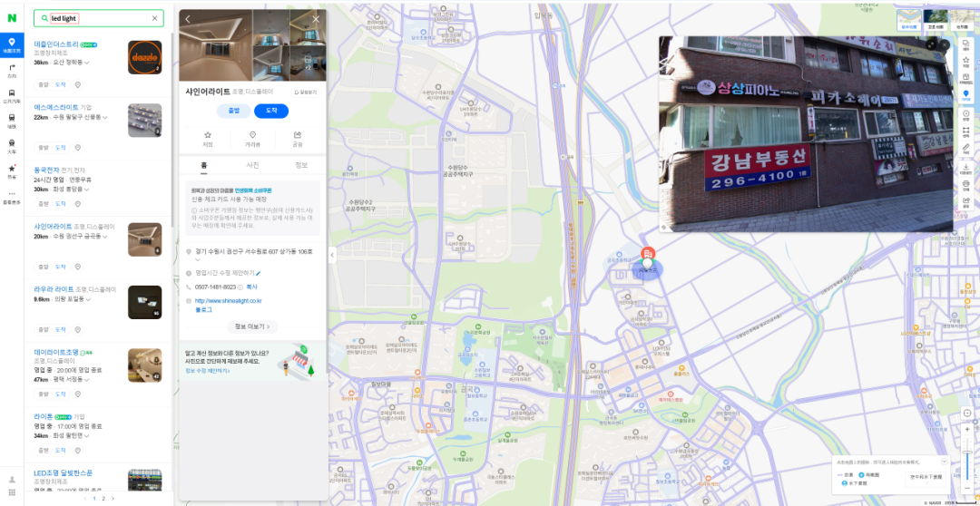The width and height of the screenshot is (980, 506).
Task: Switch to the 정보 tab
Action: (301, 165)
